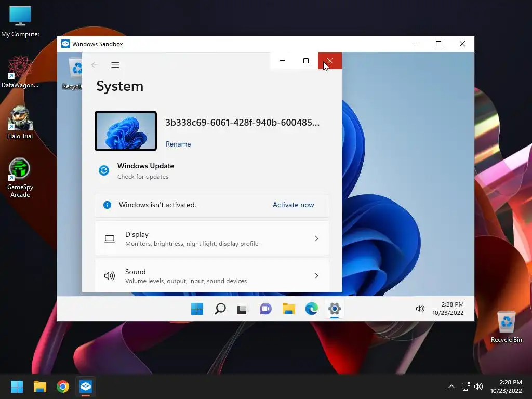Select the DataWagon desktop shortcut
Image resolution: width=532 pixels, height=399 pixels.
[20, 72]
